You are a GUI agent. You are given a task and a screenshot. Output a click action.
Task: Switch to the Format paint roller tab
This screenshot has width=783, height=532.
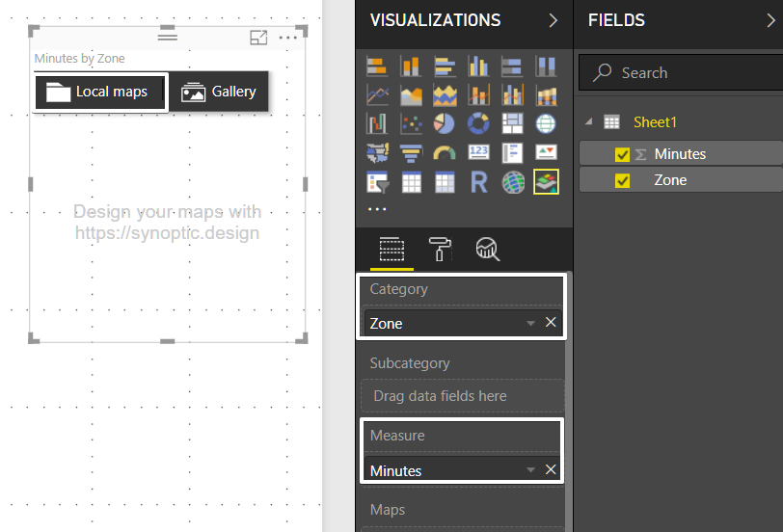(x=440, y=250)
